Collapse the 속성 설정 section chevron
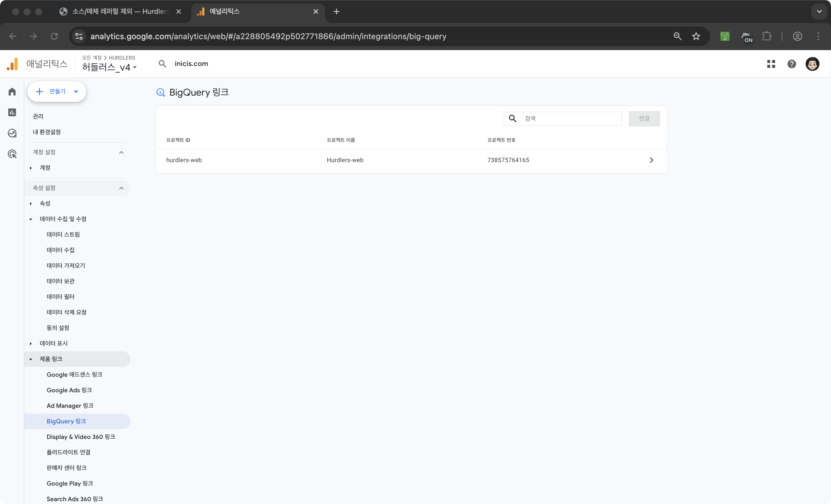Screen dimensions: 831x504 pos(121,188)
